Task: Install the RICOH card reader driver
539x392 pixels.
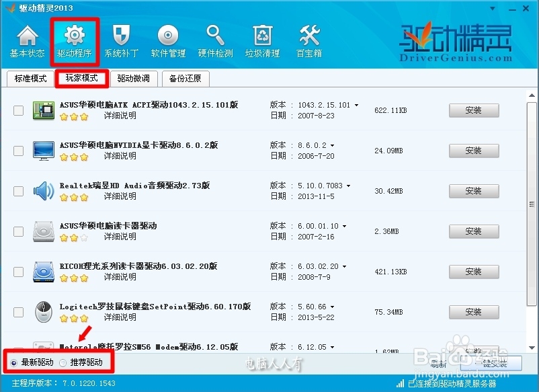Action: coord(474,272)
